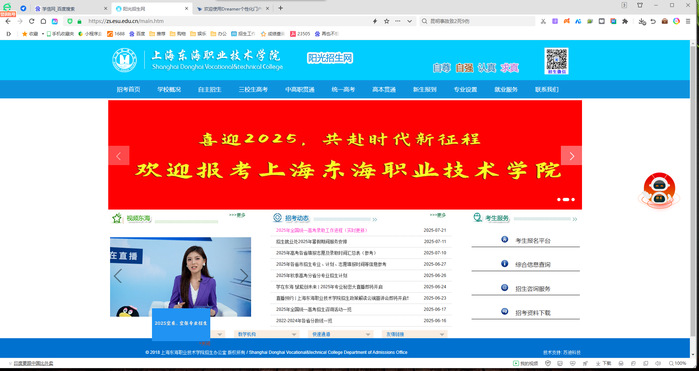Open 考生报名平台 service link

pyautogui.click(x=533, y=240)
